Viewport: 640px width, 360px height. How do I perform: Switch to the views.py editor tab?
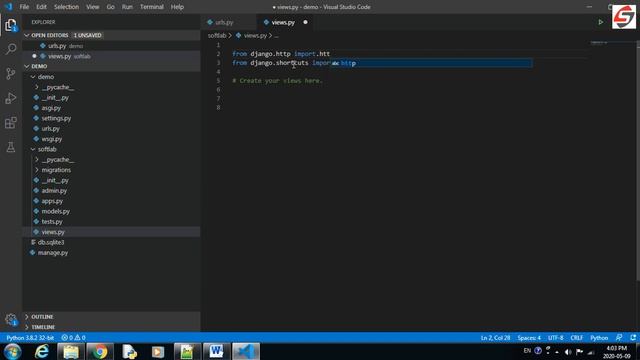284,22
